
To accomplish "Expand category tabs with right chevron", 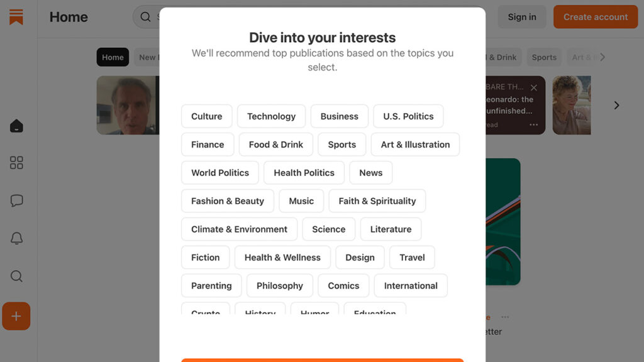I will coord(602,57).
